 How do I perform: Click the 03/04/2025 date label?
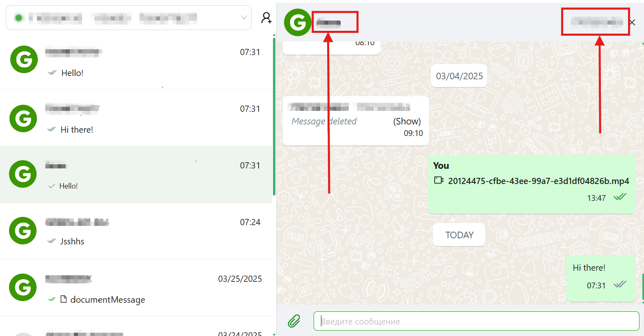tap(459, 76)
